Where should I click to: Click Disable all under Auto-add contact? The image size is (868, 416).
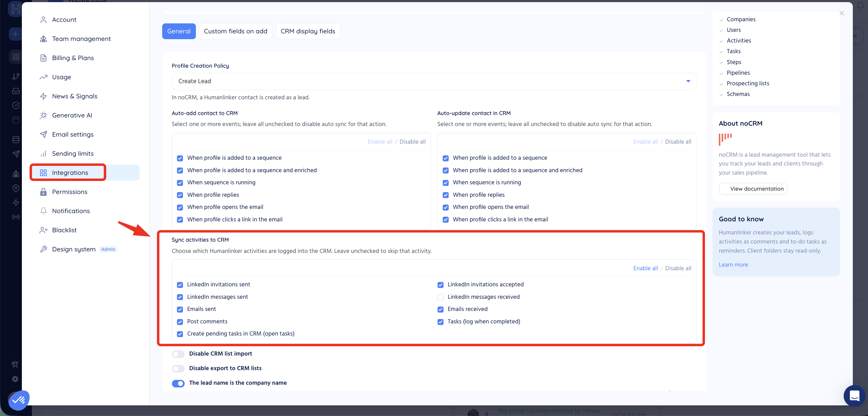pyautogui.click(x=412, y=142)
